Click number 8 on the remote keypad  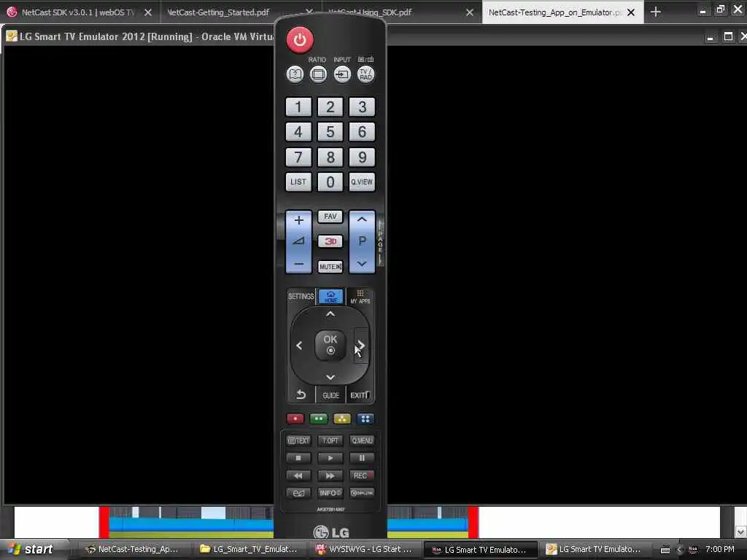(330, 157)
